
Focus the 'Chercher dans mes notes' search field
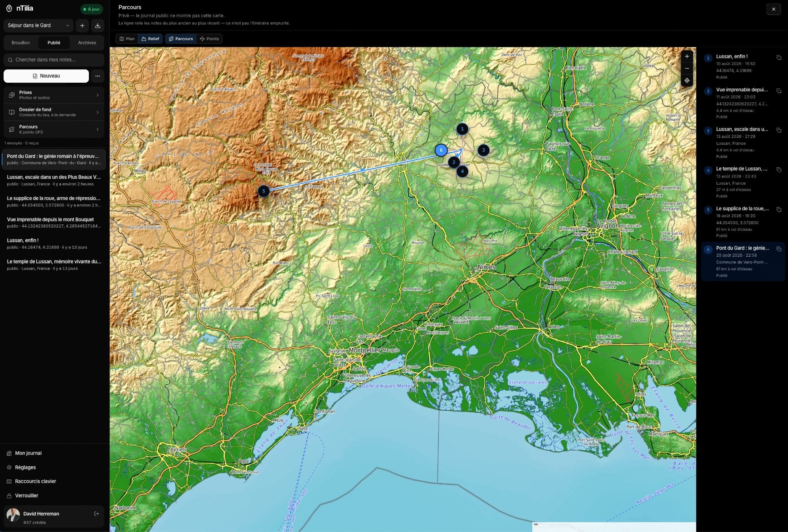pyautogui.click(x=54, y=60)
